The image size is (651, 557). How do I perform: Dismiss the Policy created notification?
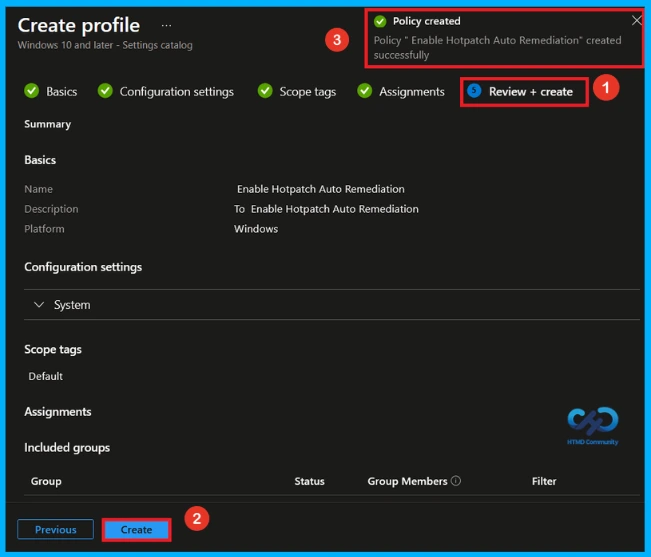coord(636,20)
